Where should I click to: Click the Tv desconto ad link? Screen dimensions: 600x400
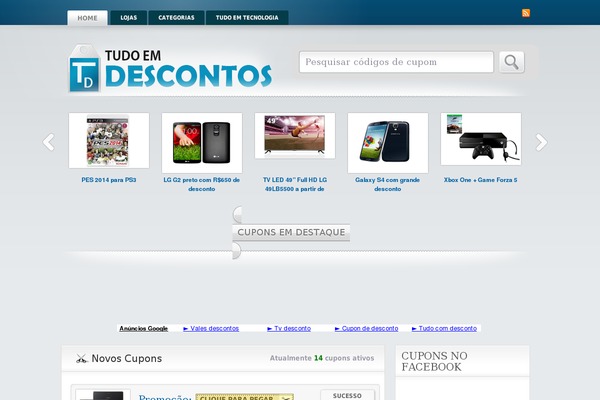tap(289, 328)
